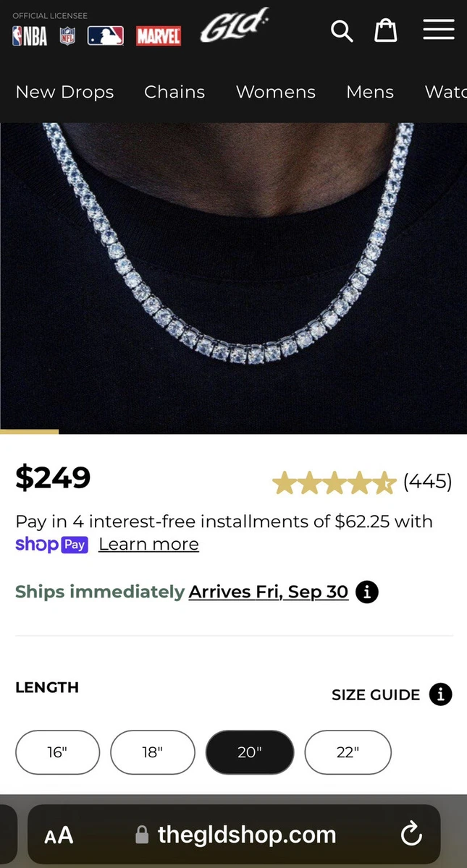Open the search magnifier icon
Screen dimensions: 467x868
pyautogui.click(x=342, y=31)
